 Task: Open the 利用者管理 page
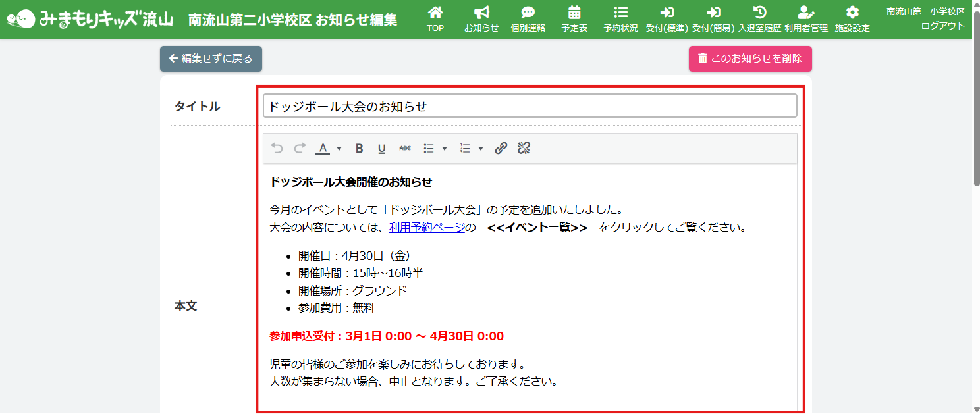tap(805, 19)
